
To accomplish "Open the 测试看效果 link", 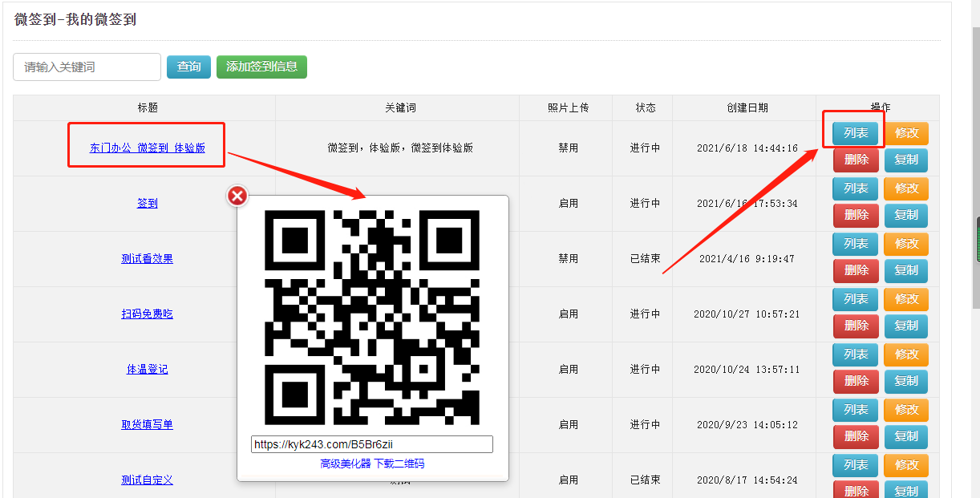I will click(x=147, y=258).
